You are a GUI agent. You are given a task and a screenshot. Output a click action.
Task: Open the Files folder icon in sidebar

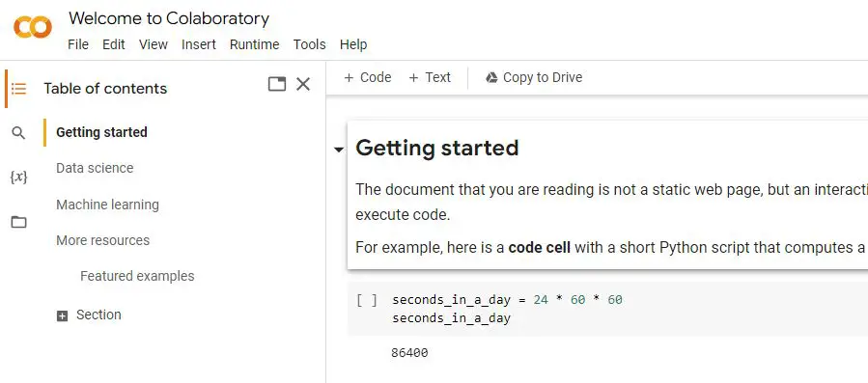click(x=18, y=222)
